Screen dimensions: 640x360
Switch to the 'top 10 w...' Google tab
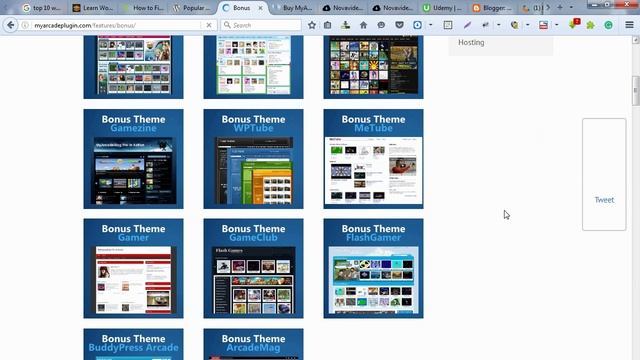click(x=41, y=8)
